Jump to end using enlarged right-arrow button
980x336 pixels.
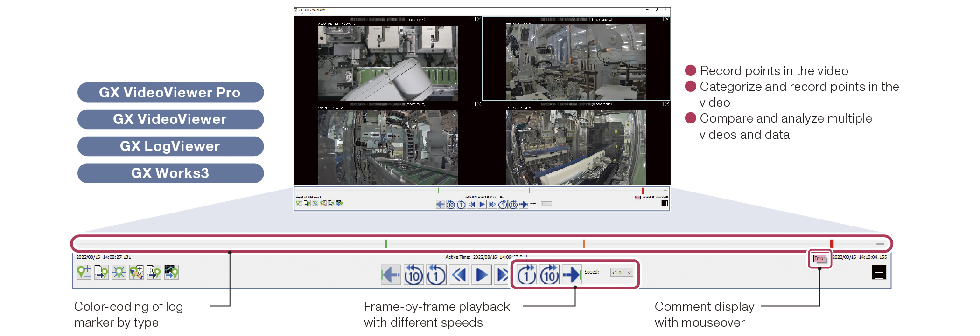pos(572,275)
